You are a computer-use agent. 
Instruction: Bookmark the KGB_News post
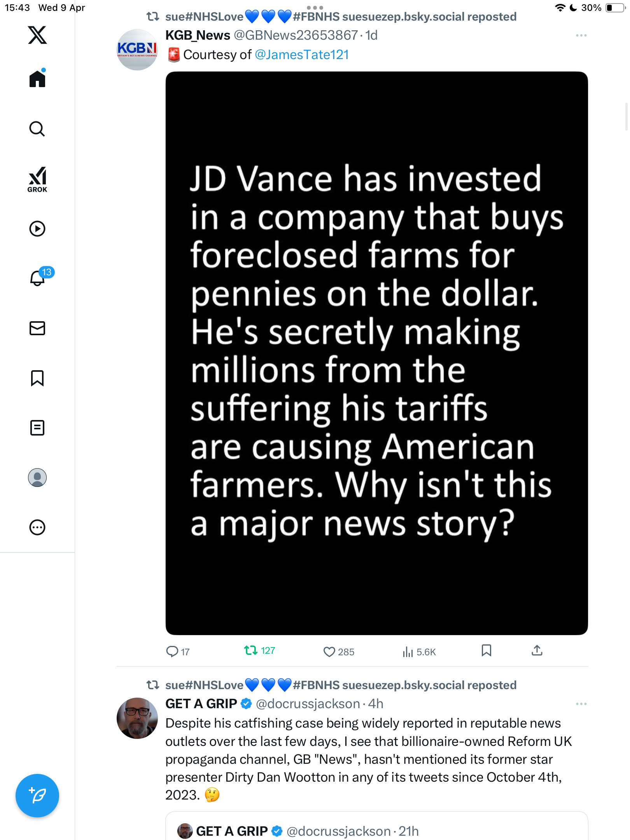(486, 650)
